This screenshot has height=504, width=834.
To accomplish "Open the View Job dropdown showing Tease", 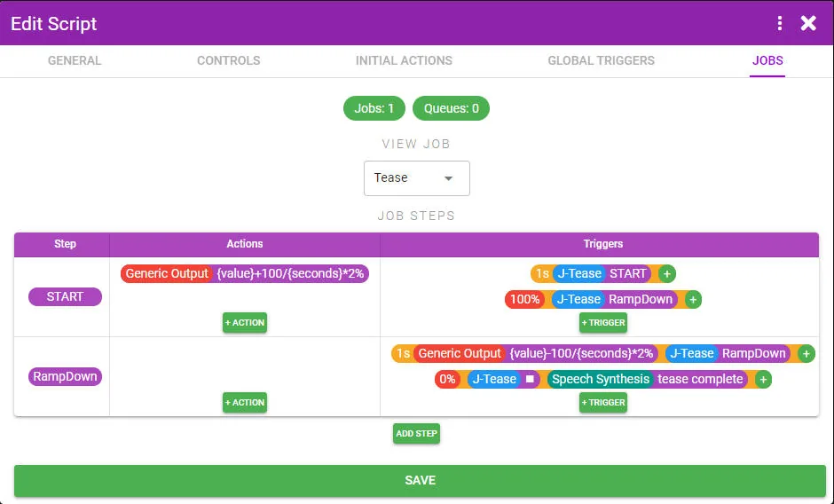I will coord(416,178).
